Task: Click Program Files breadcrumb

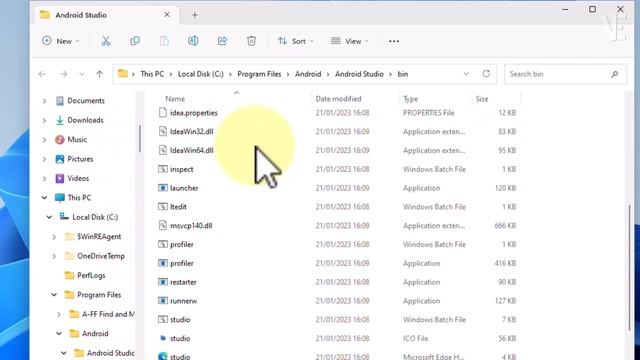Action: point(259,74)
